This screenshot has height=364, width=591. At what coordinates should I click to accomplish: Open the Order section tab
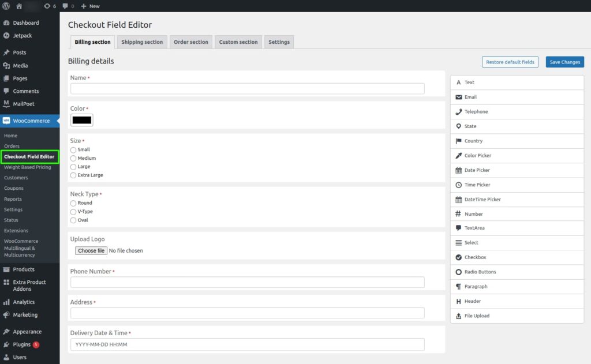click(x=191, y=42)
